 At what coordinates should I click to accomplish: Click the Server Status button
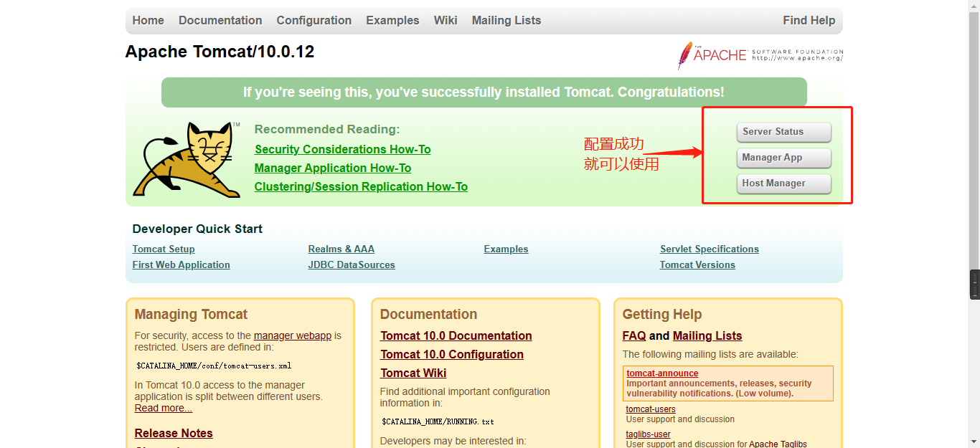click(x=783, y=132)
